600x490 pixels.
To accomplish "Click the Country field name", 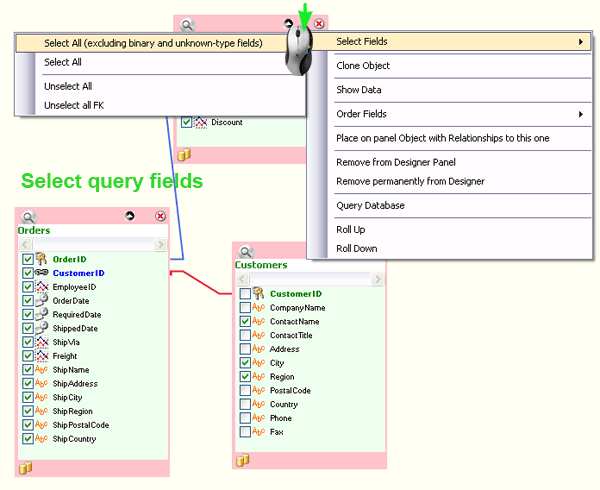I will coord(284,404).
